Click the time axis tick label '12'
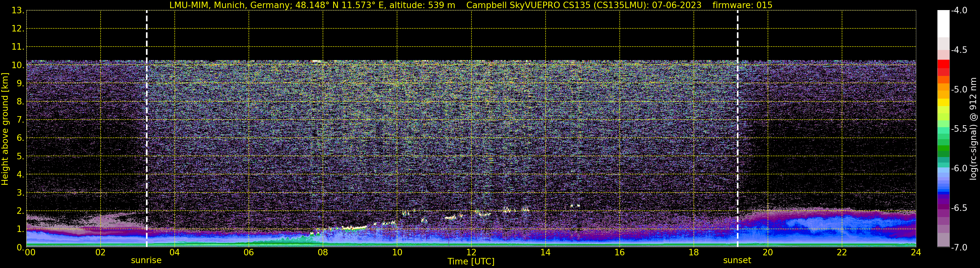This screenshot has height=268, width=980. (x=471, y=252)
